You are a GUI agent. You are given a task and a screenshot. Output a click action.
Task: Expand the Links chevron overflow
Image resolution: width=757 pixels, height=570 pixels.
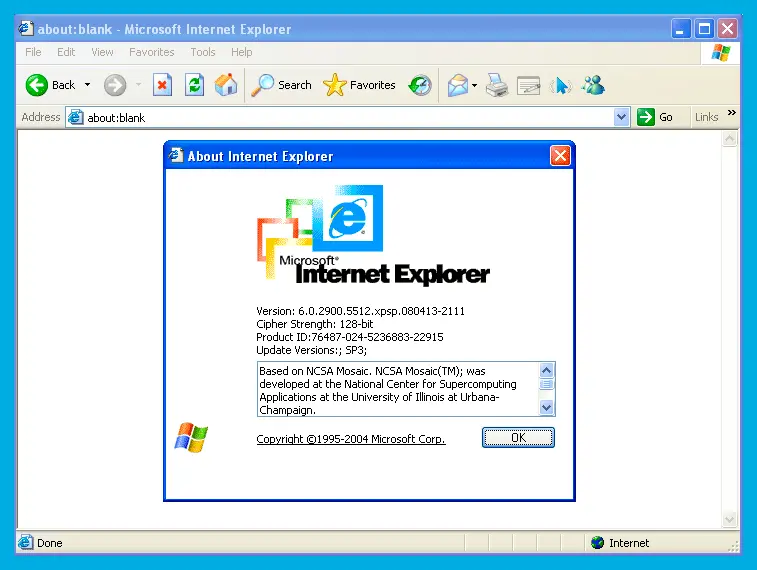coord(731,112)
